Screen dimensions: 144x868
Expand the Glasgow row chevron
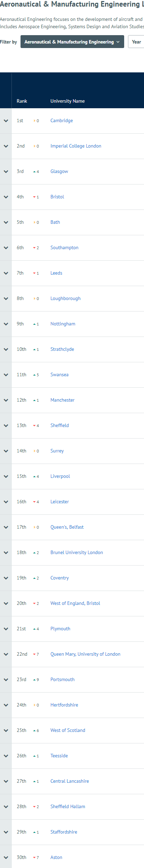pos(6,172)
